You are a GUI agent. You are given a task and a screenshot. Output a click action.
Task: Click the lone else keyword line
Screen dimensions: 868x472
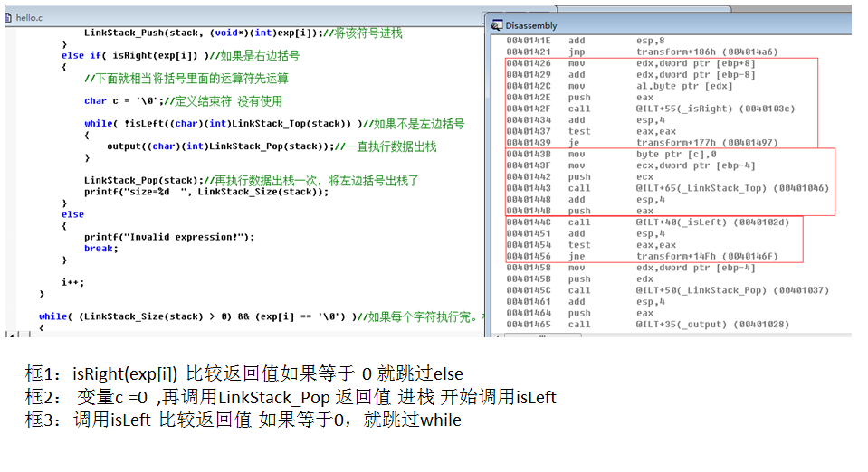point(72,214)
